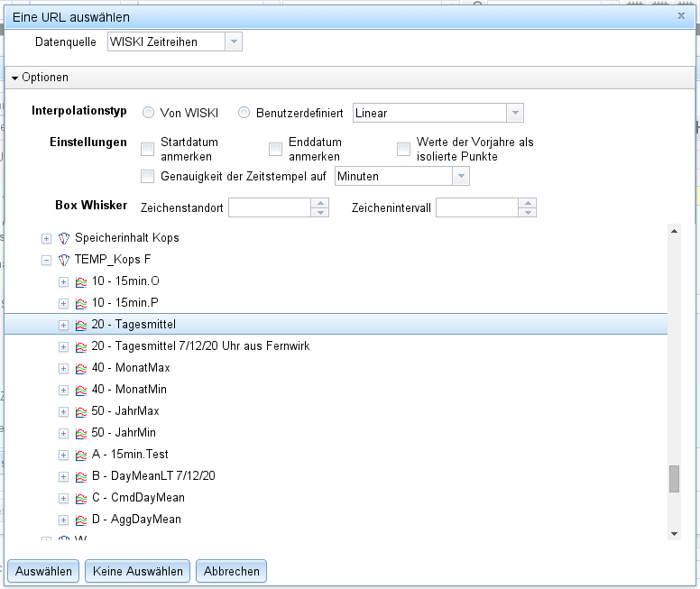This screenshot has height=589, width=700.
Task: Increase the Zeichenstandort spinner value
Action: (320, 203)
